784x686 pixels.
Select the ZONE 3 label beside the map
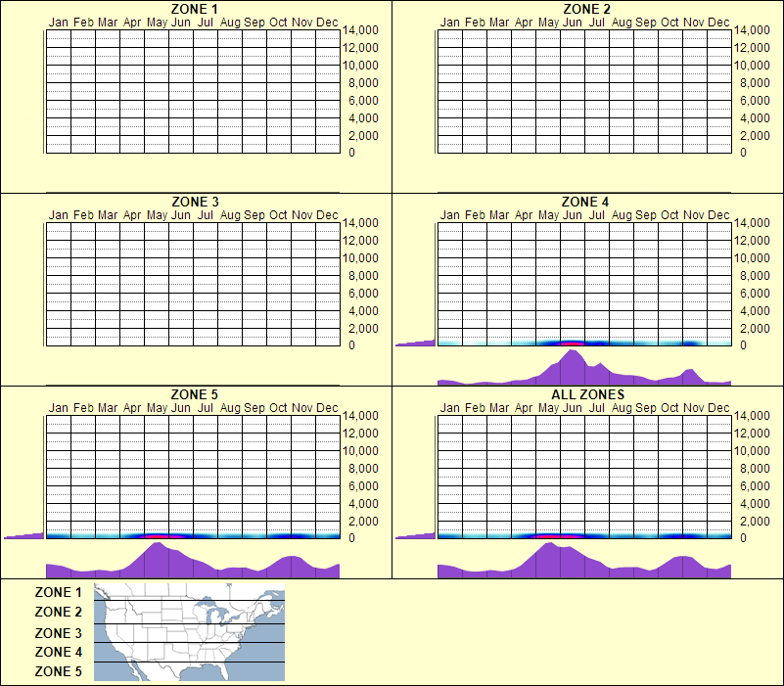tap(59, 633)
